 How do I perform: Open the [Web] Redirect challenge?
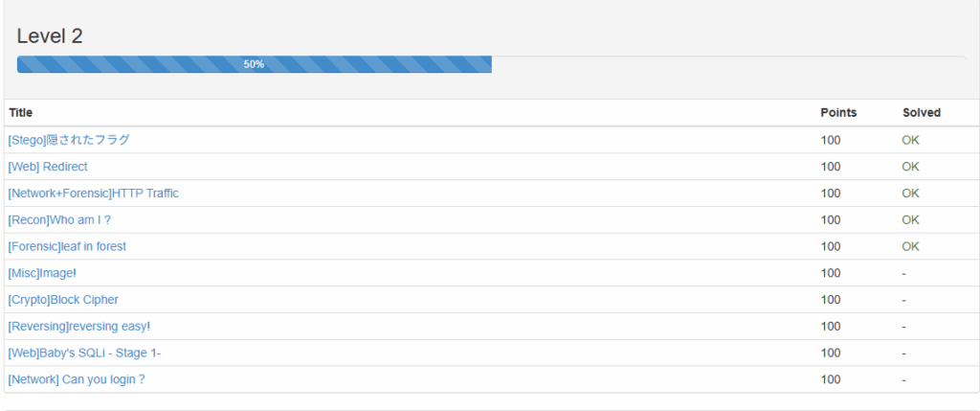tap(48, 167)
